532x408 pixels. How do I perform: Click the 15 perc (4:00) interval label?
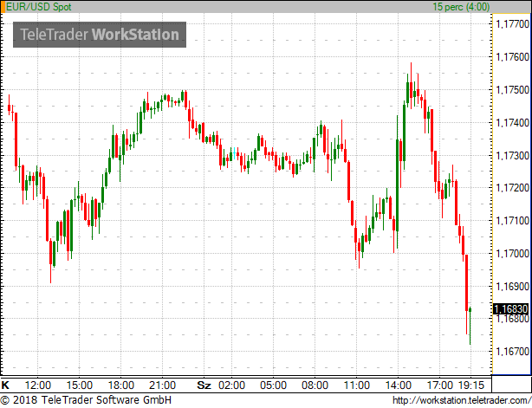(461, 7)
